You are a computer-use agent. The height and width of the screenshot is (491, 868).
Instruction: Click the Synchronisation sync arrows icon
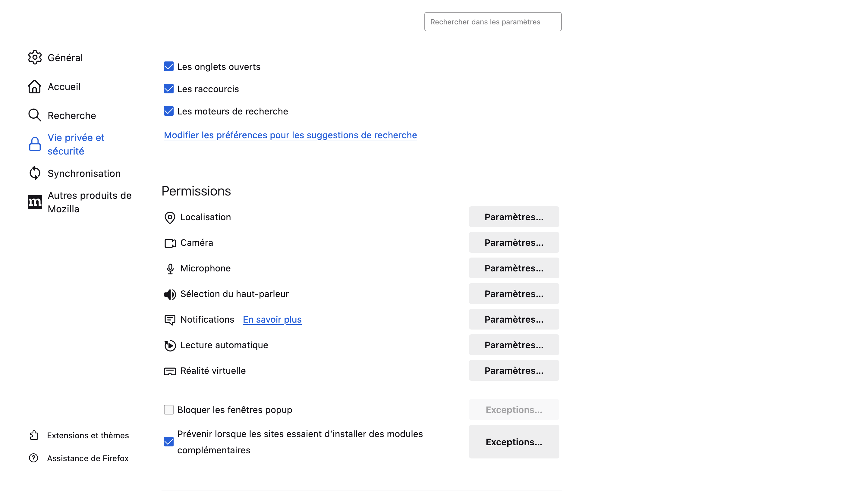pyautogui.click(x=35, y=173)
